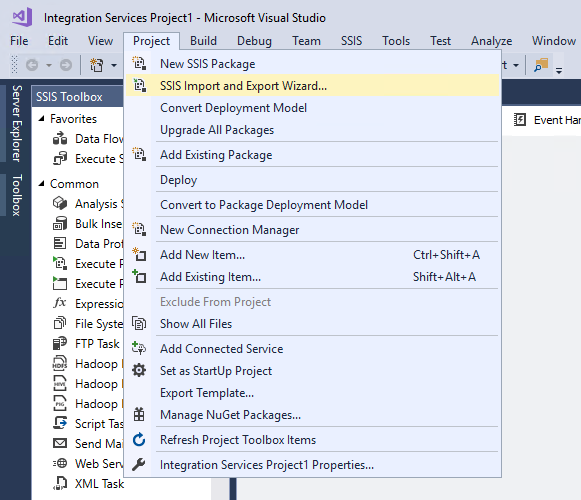Viewport: 581px width, 500px height.
Task: Click the New Project toolbar icon
Action: [97, 65]
